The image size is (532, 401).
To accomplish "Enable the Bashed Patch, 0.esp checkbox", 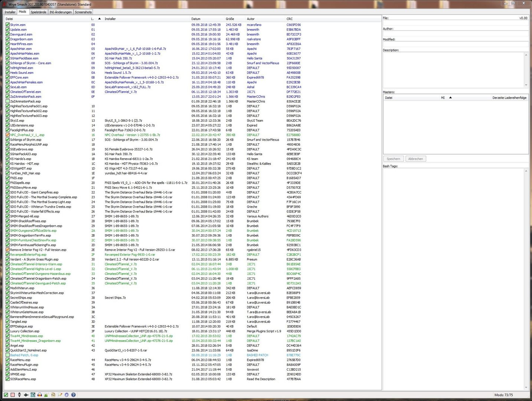I will [7, 355].
